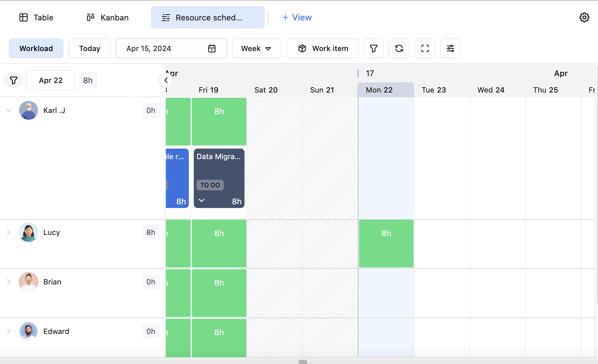Expand Brian's row
Image resolution: width=598 pixels, height=364 pixels.
point(9,282)
